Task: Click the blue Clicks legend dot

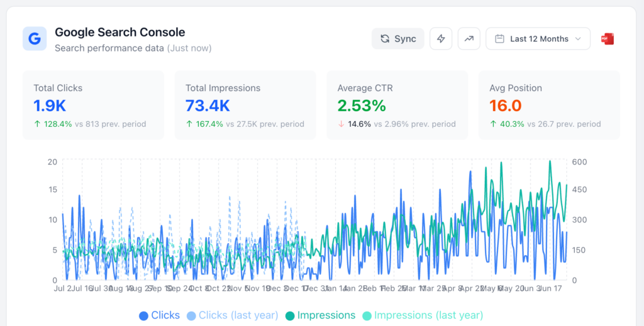Action: pyautogui.click(x=143, y=316)
